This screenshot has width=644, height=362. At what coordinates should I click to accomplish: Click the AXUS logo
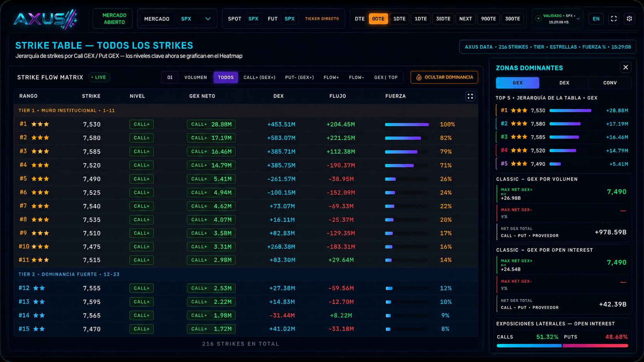click(45, 19)
